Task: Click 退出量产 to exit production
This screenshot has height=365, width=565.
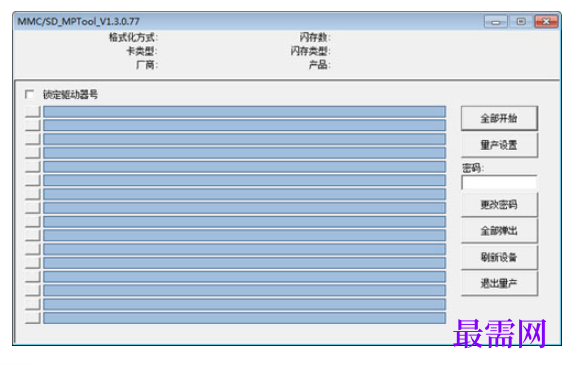Action: tap(499, 284)
